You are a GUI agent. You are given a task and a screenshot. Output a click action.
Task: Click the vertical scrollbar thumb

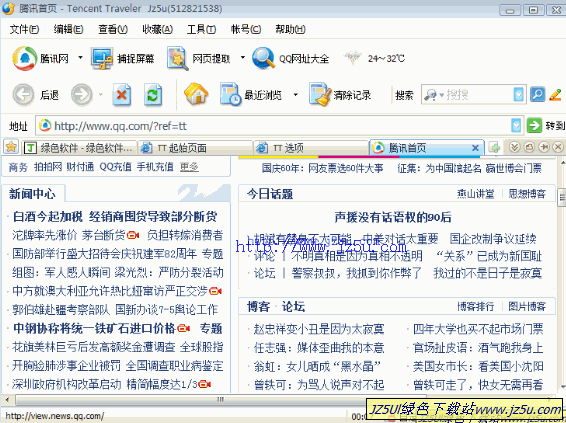point(562,197)
